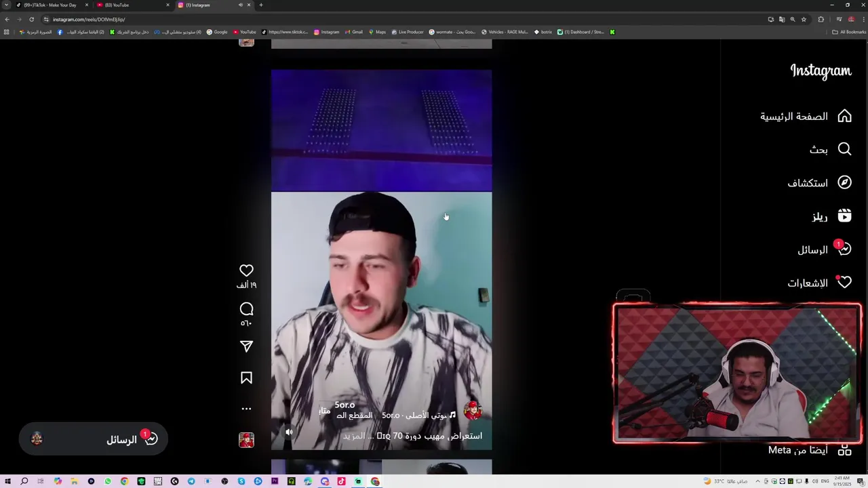Open Notifications الإشعارات in the sidebar
The width and height of the screenshot is (868, 488).
click(819, 283)
